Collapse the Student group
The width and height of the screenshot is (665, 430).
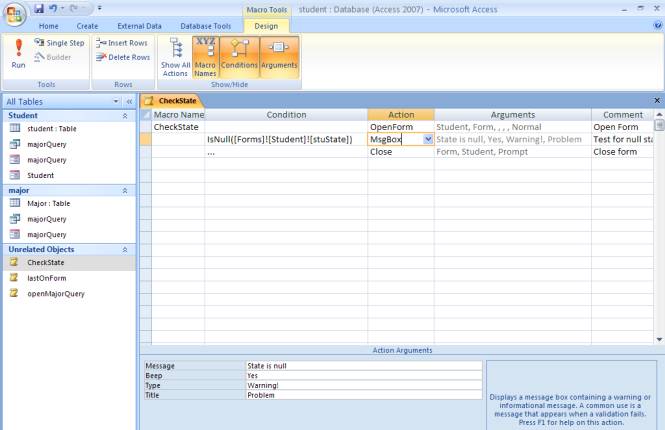125,116
